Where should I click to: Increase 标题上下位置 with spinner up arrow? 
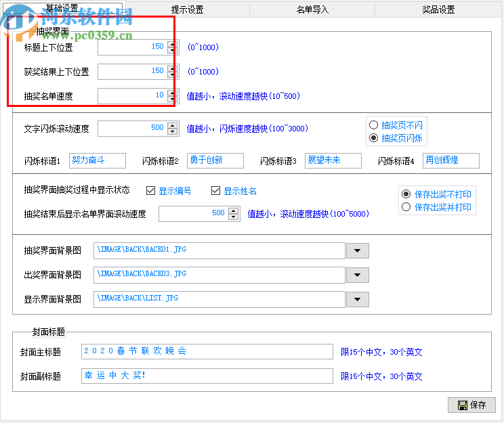pyautogui.click(x=173, y=44)
